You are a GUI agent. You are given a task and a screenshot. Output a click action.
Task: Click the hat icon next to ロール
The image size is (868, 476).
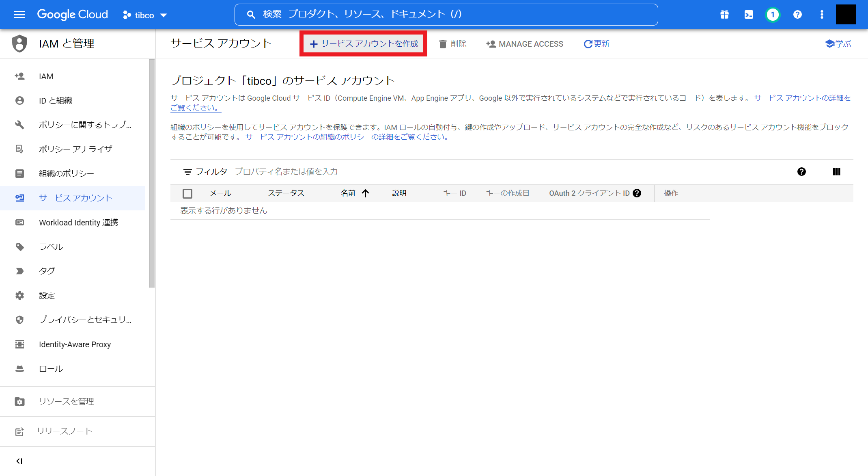click(19, 369)
